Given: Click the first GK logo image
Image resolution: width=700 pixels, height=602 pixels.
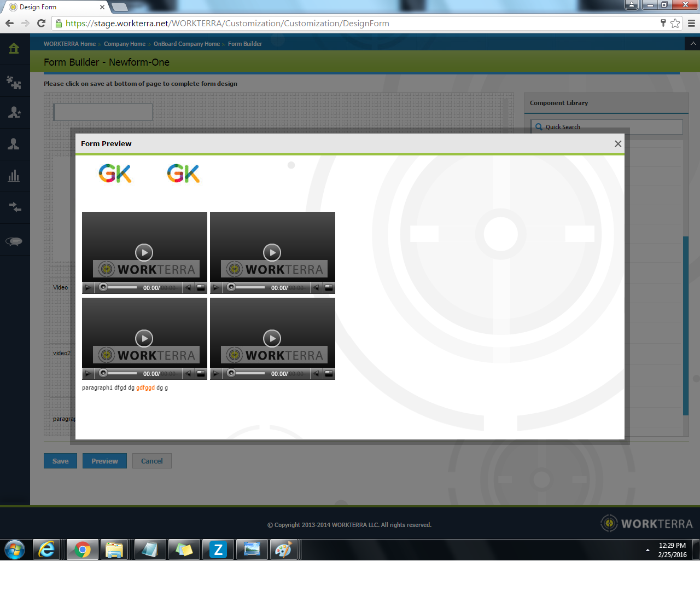Looking at the screenshot, I should pos(115,174).
